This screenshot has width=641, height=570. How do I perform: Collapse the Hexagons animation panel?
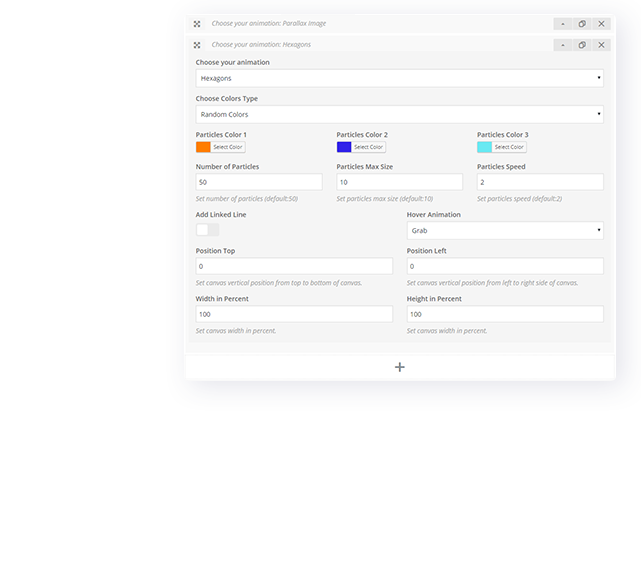(x=563, y=45)
